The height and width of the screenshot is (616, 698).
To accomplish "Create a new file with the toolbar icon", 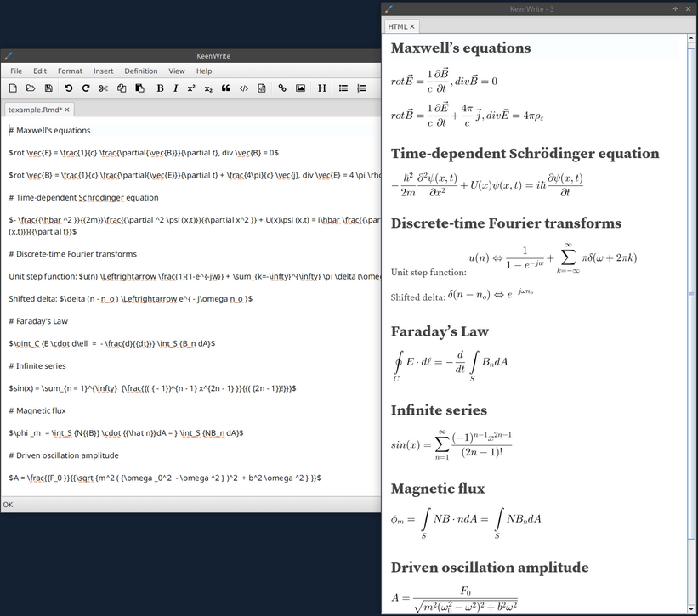I will (13, 88).
